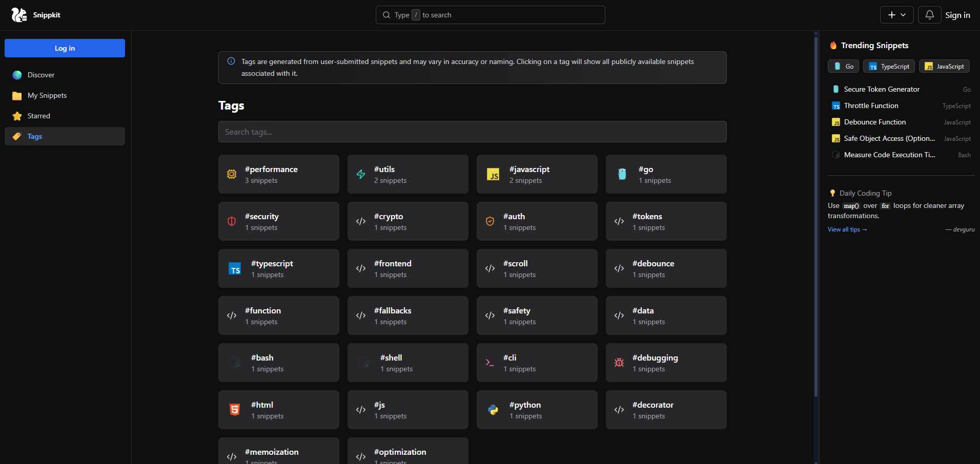Open the #function tag card
Viewport: 980px width, 464px height.
tap(279, 315)
